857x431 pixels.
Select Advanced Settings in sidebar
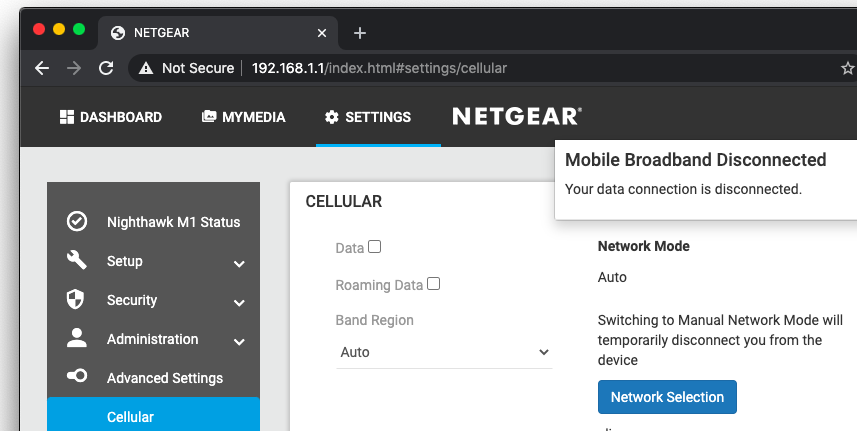point(154,378)
